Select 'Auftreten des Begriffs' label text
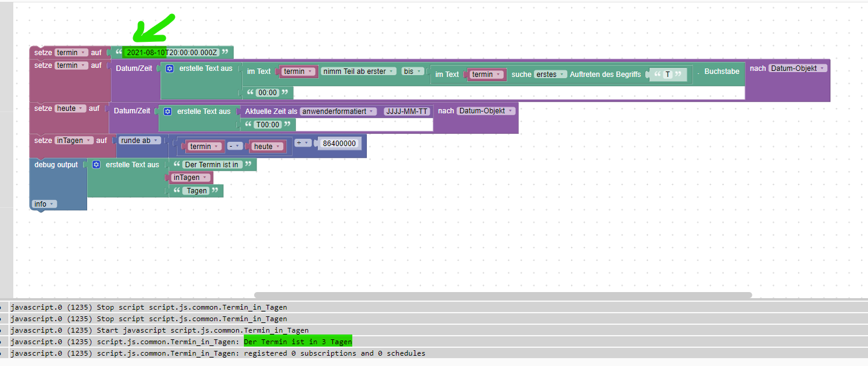 click(x=605, y=75)
